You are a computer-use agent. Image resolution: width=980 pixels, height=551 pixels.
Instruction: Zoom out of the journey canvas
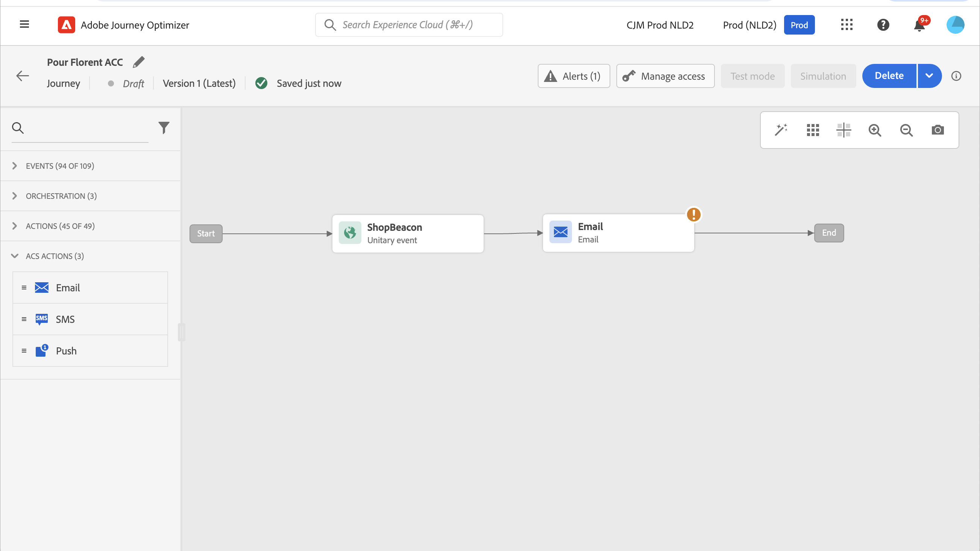[x=906, y=130]
